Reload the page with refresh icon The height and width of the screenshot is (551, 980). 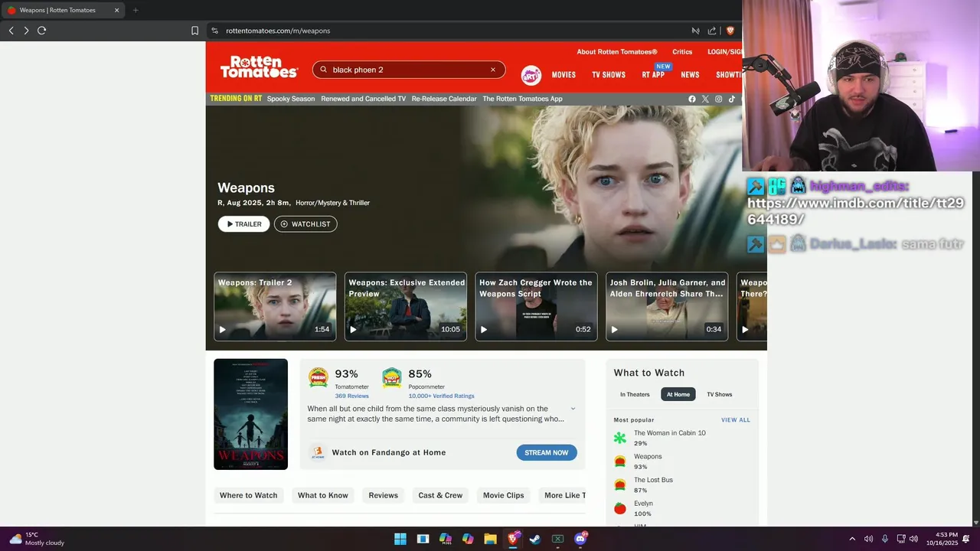(41, 31)
